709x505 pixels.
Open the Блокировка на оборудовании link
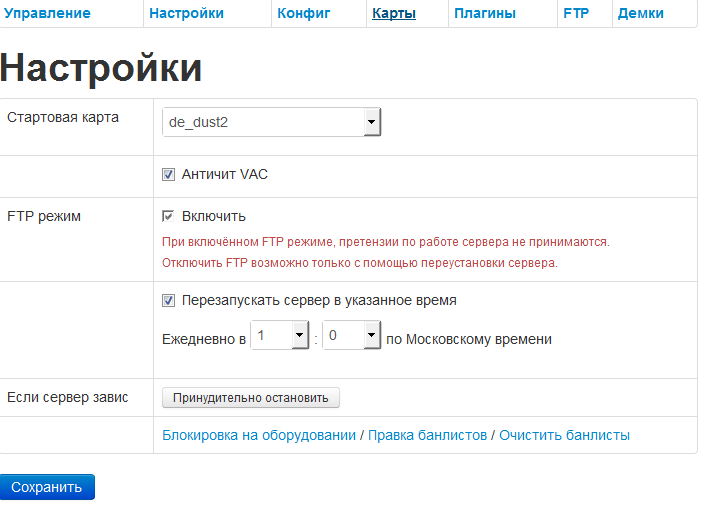[x=259, y=435]
